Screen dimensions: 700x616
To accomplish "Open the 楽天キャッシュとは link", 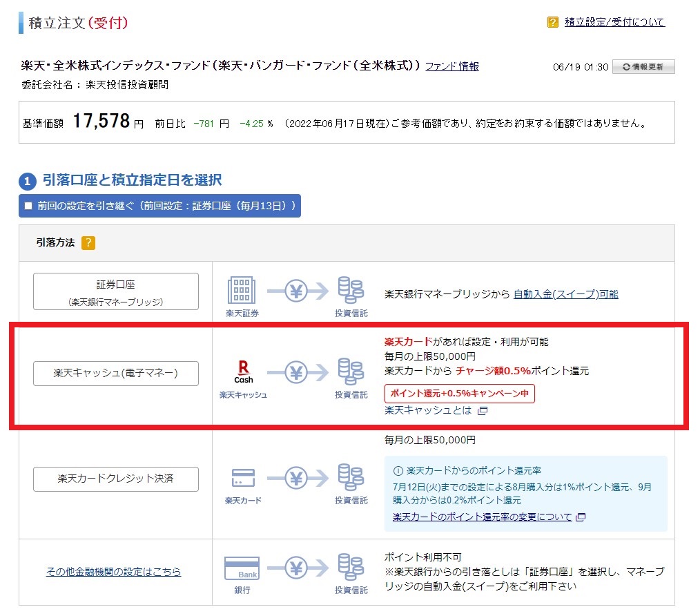I will 428,410.
